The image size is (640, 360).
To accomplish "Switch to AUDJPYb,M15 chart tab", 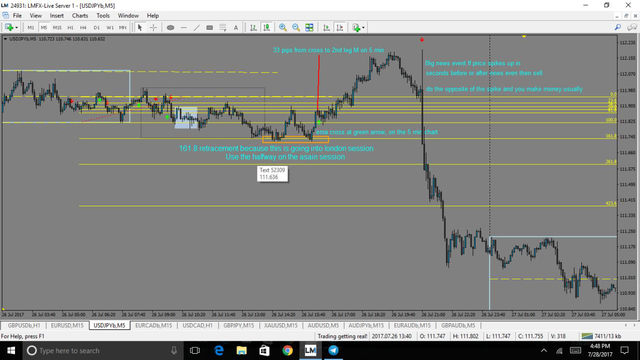I will click(x=366, y=325).
